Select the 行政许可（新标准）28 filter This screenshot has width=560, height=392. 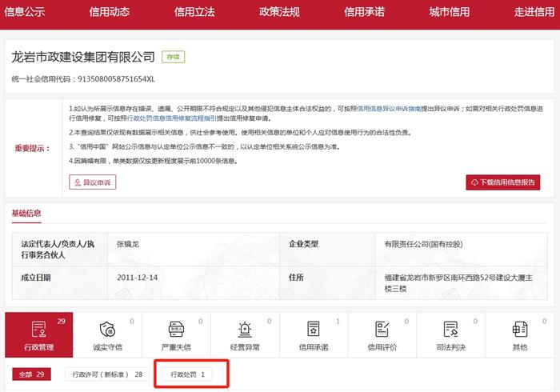107,374
